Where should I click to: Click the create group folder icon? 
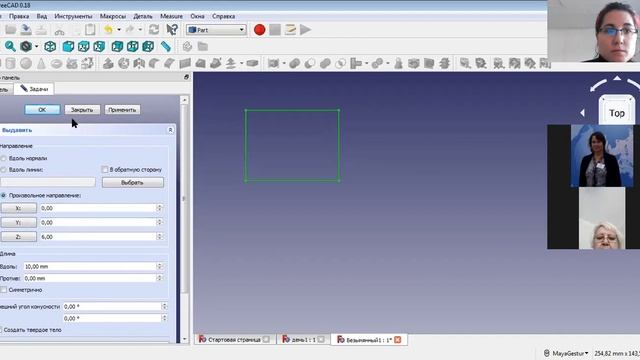pyautogui.click(x=203, y=47)
